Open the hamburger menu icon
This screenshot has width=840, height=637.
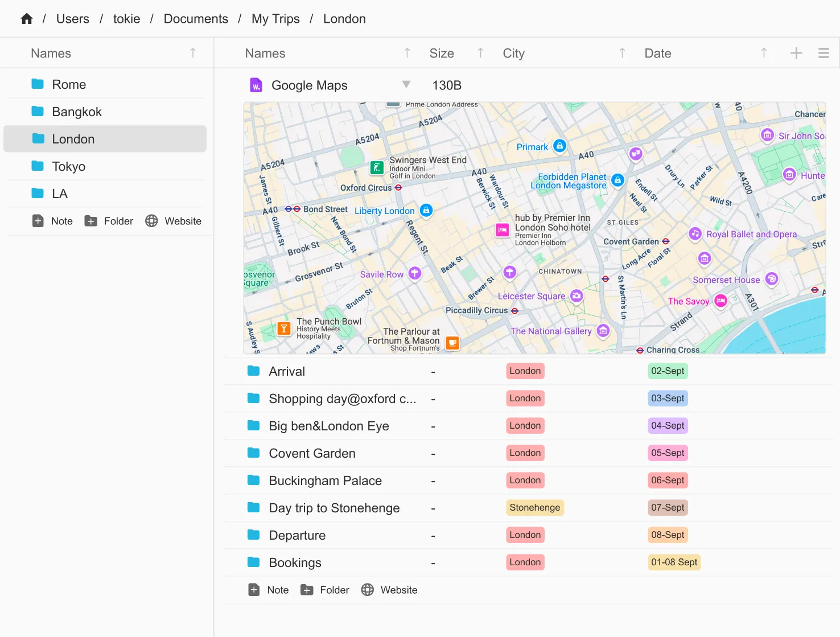[823, 53]
